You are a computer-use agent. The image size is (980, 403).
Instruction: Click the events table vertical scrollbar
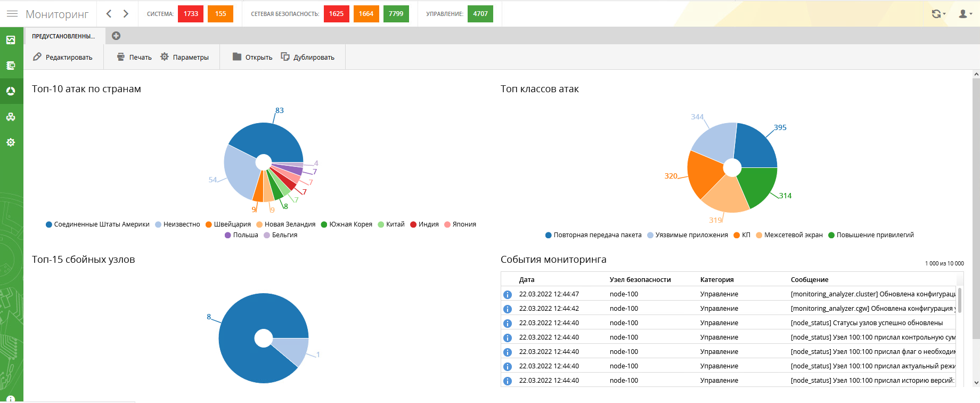point(960,300)
